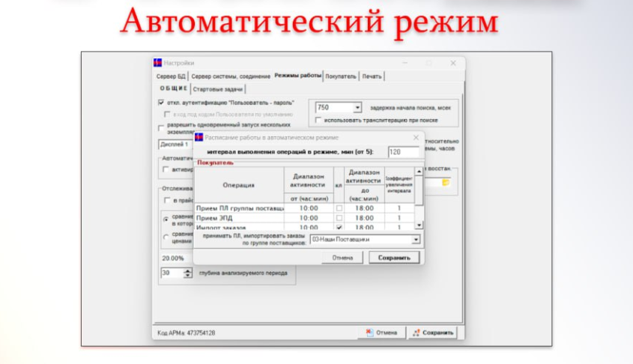
Task: Toggle 'разрешить одновременный запуск нескольких' checkbox
Action: [x=161, y=128]
